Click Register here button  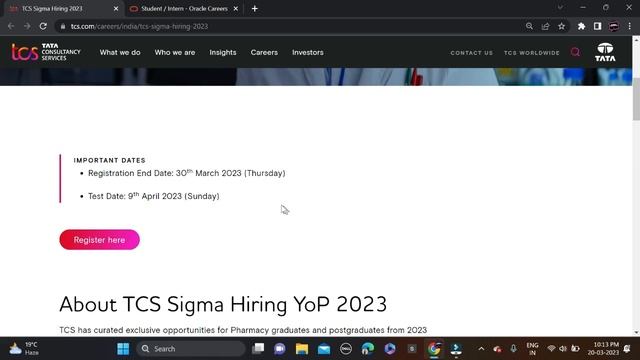100,240
